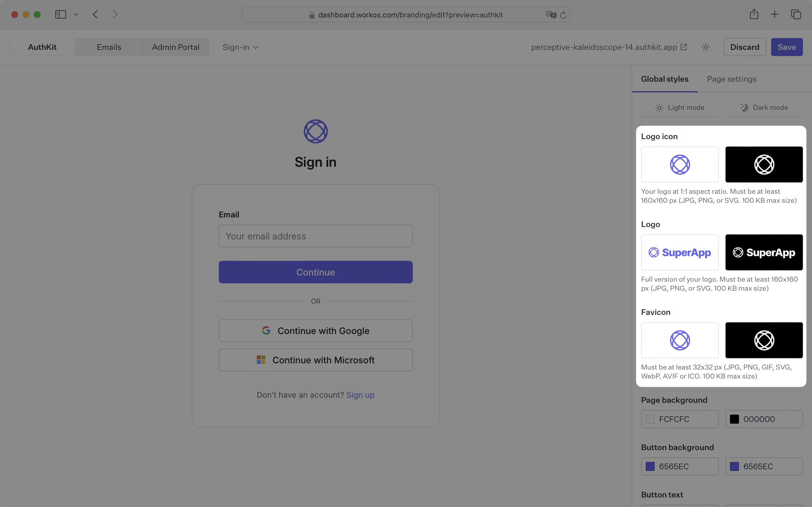Viewport: 812px width, 507px height.
Task: Click the dark mode Logo icon upload preview
Action: tap(764, 164)
